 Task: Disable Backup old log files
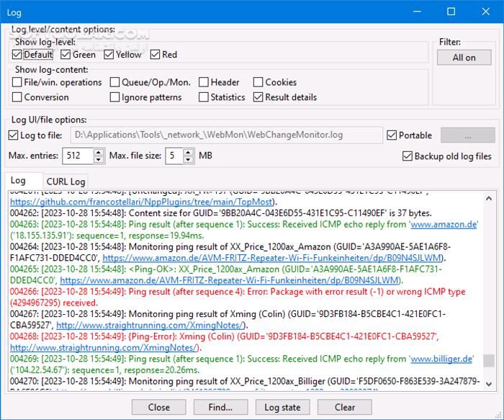(x=408, y=156)
